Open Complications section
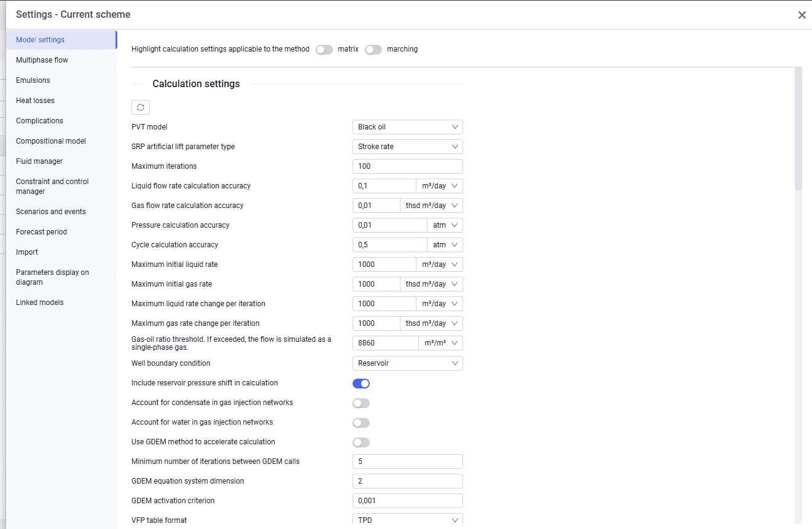The image size is (812, 529). click(61, 121)
